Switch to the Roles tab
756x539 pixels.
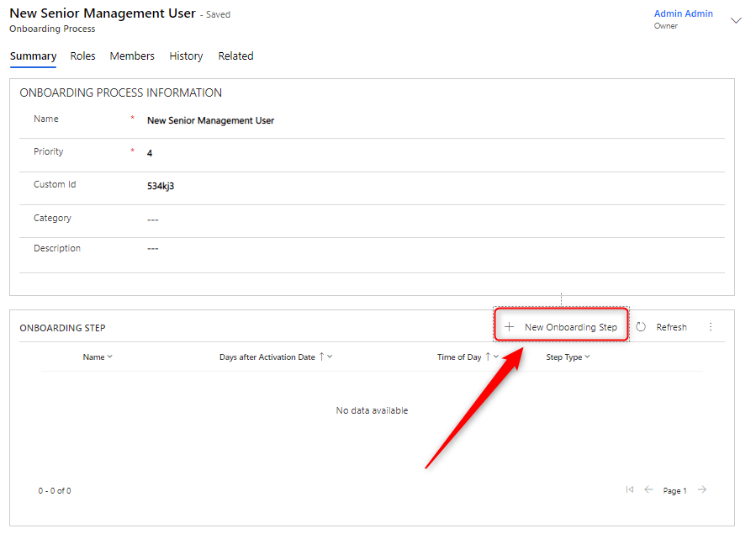point(82,56)
